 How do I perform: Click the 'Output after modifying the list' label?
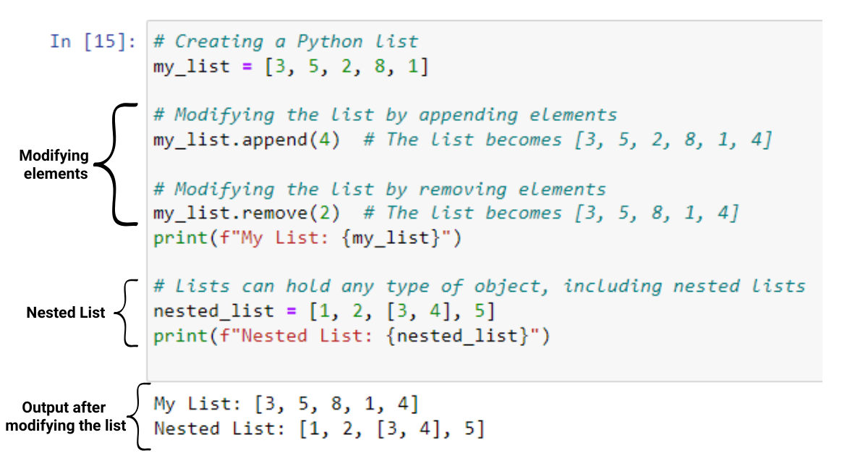point(66,416)
